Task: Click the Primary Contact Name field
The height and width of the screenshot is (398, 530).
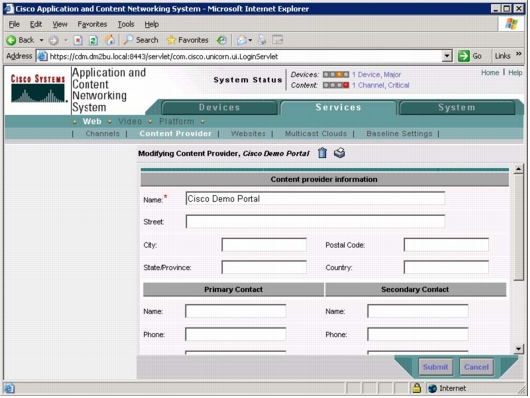Action: pyautogui.click(x=235, y=311)
